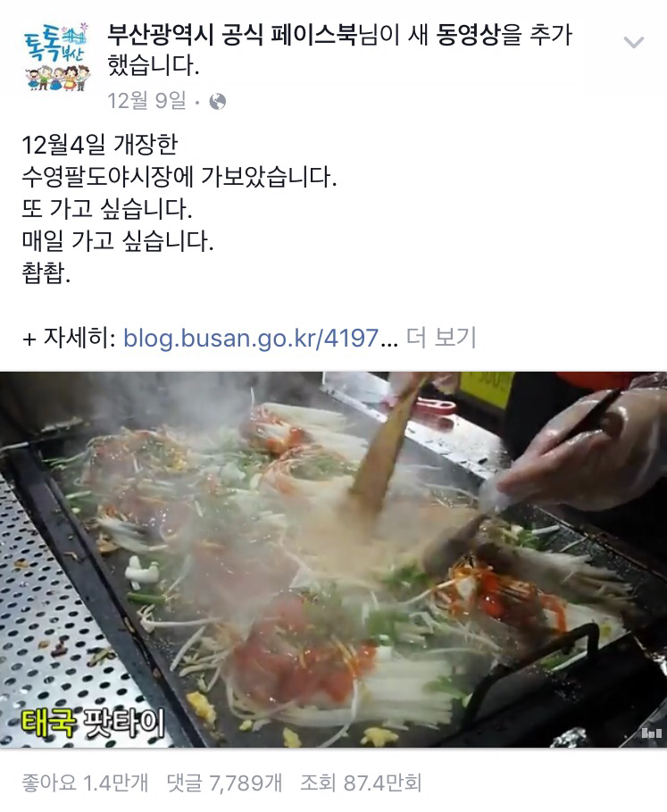Tap the 매일 가고 싶습니다 text line
The height and width of the screenshot is (812, 667).
(x=118, y=241)
